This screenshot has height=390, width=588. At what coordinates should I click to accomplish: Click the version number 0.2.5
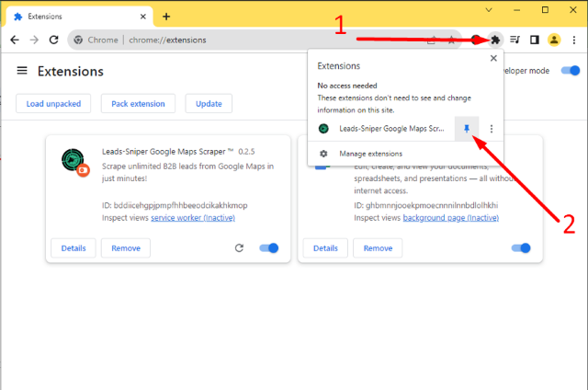246,152
